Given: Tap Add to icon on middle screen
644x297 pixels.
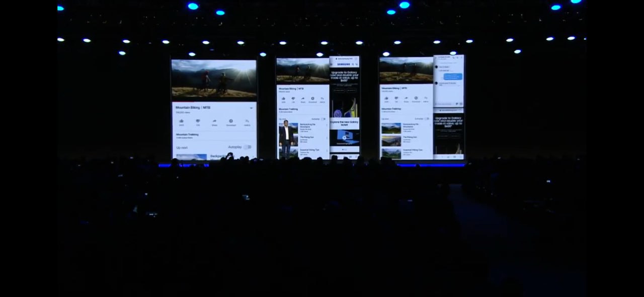Looking at the screenshot, I should click(x=323, y=98).
